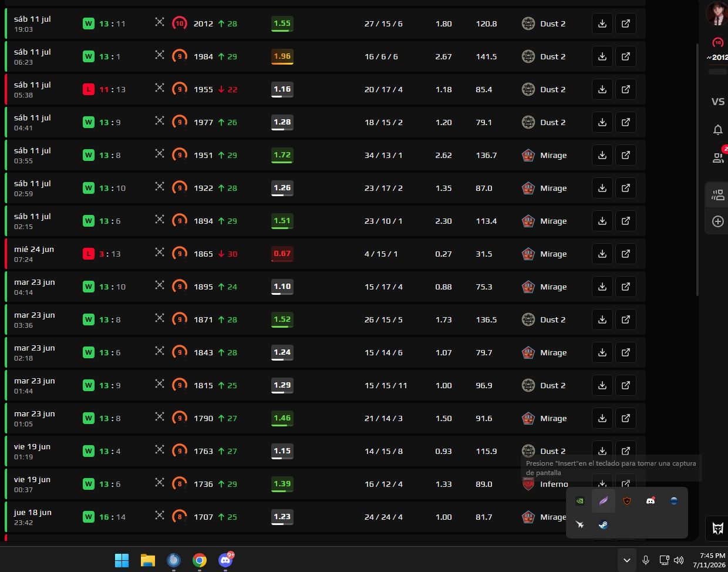
Task: Click the wolf mask logo button
Action: point(717,528)
